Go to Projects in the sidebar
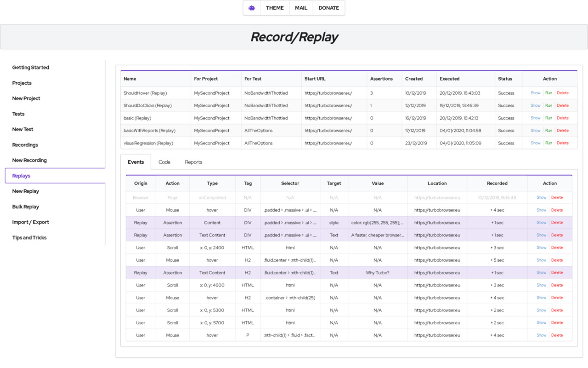Viewport: 588px width, 368px height. tap(22, 83)
